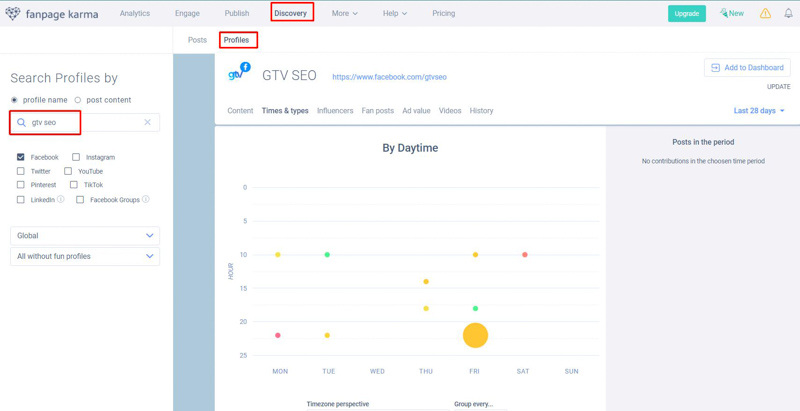Click the warning triangle alert icon

point(765,14)
